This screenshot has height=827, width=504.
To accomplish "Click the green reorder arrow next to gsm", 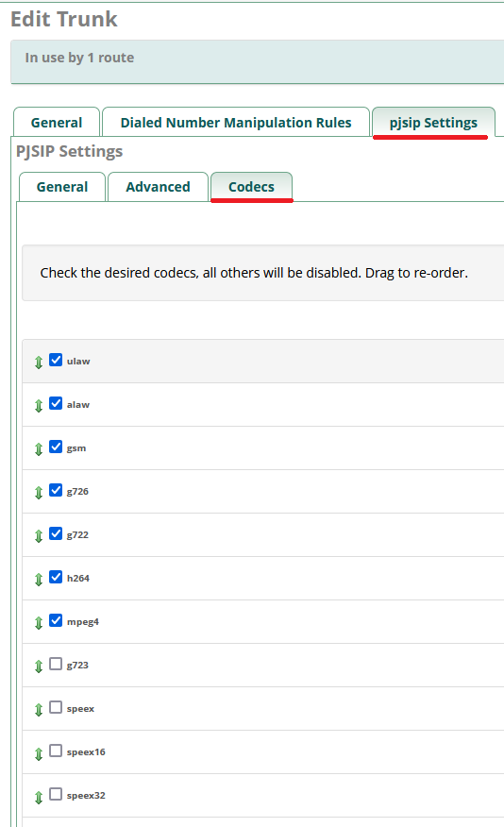I will click(39, 449).
